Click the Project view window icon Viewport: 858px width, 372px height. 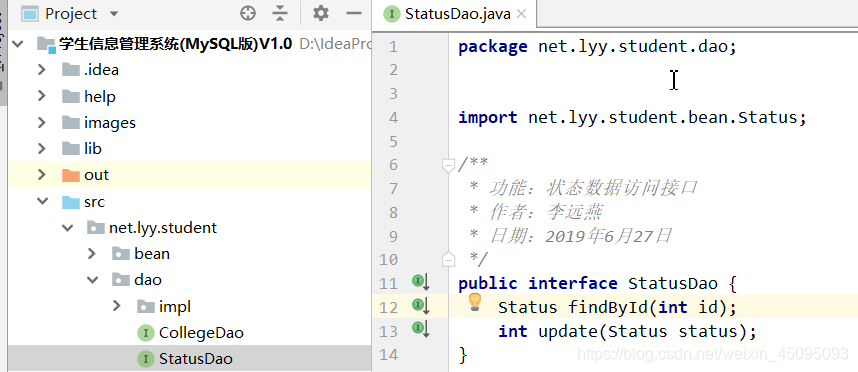(30, 14)
